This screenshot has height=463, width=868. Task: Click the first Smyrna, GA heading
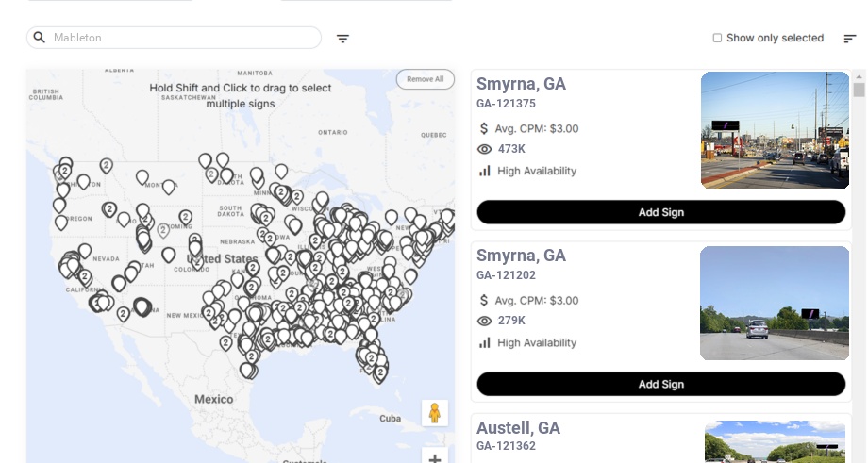click(x=521, y=84)
